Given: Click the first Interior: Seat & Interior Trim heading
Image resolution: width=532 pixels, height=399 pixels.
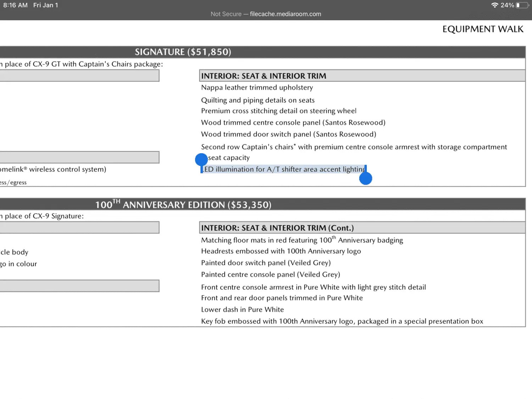Looking at the screenshot, I should [264, 76].
